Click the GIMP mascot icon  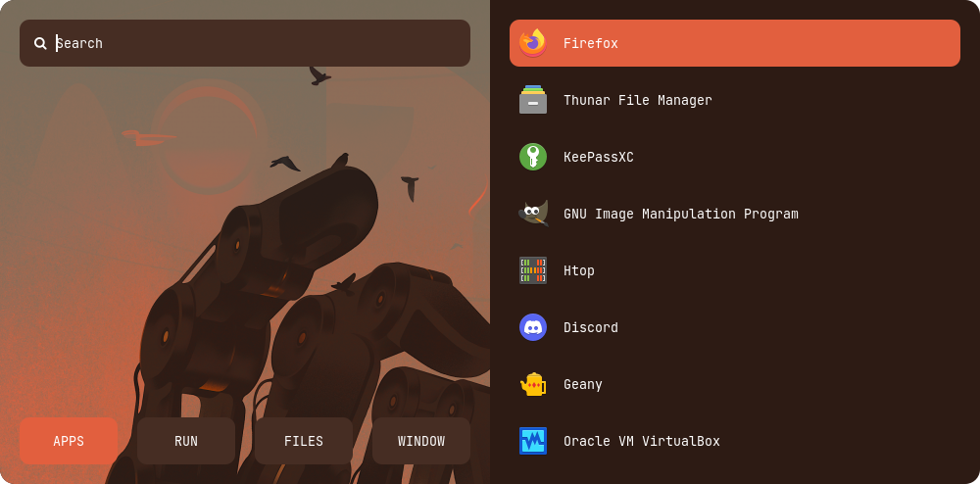[x=533, y=214]
